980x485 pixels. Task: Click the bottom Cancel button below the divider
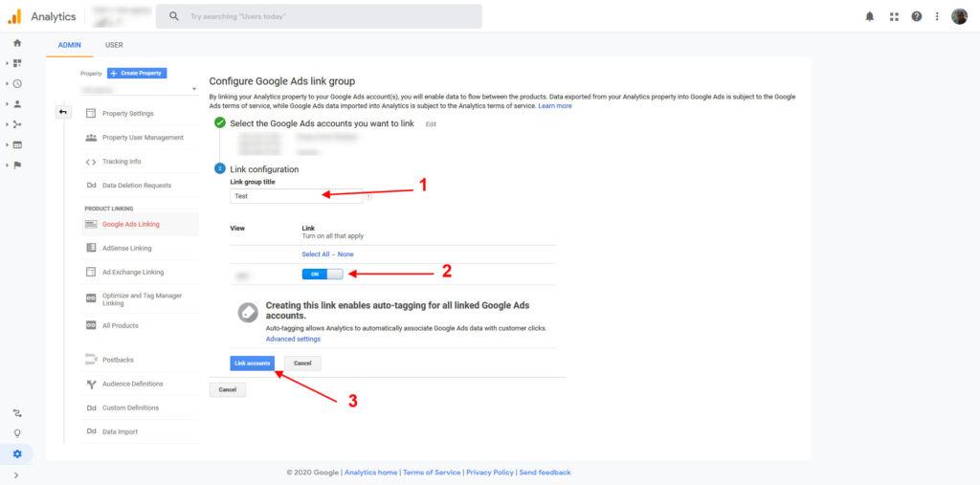[228, 390]
